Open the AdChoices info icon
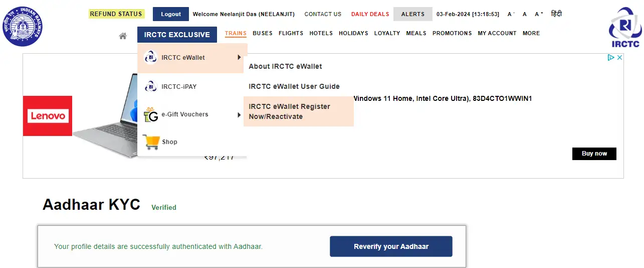Image resolution: width=644 pixels, height=268 pixels. [x=611, y=58]
